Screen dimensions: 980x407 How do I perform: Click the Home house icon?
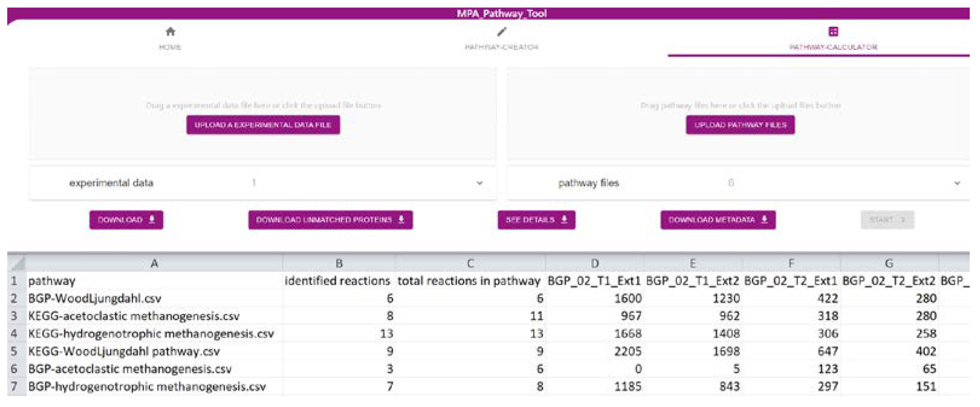[170, 31]
